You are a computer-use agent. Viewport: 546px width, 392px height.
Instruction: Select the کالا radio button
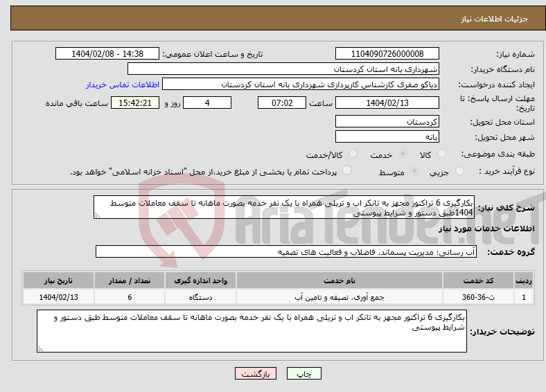coord(441,154)
